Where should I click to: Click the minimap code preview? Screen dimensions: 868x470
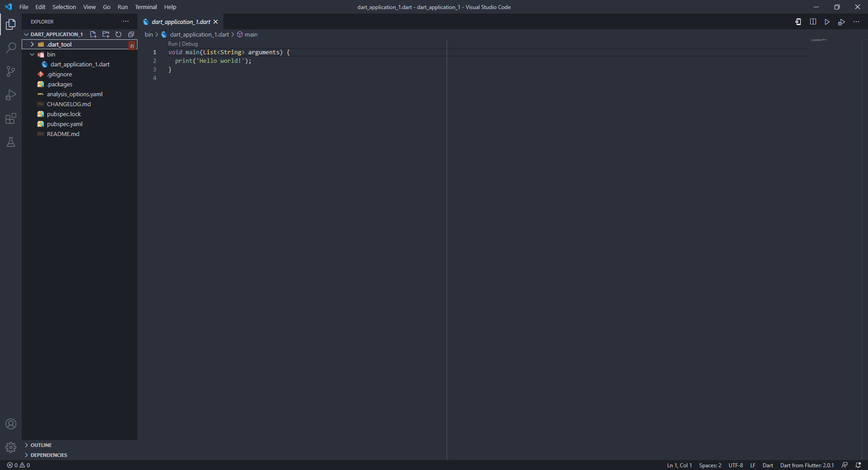[819, 40]
